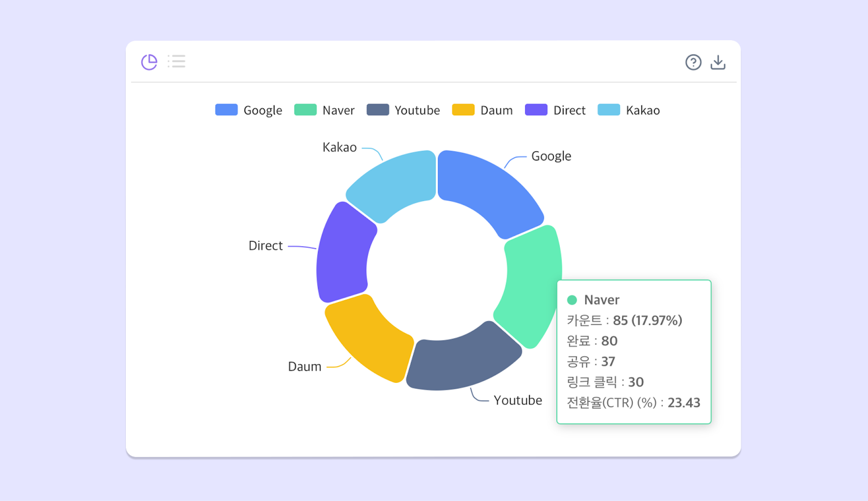The height and width of the screenshot is (501, 868).
Task: Select the yellow Daum donut segment
Action: click(x=369, y=339)
